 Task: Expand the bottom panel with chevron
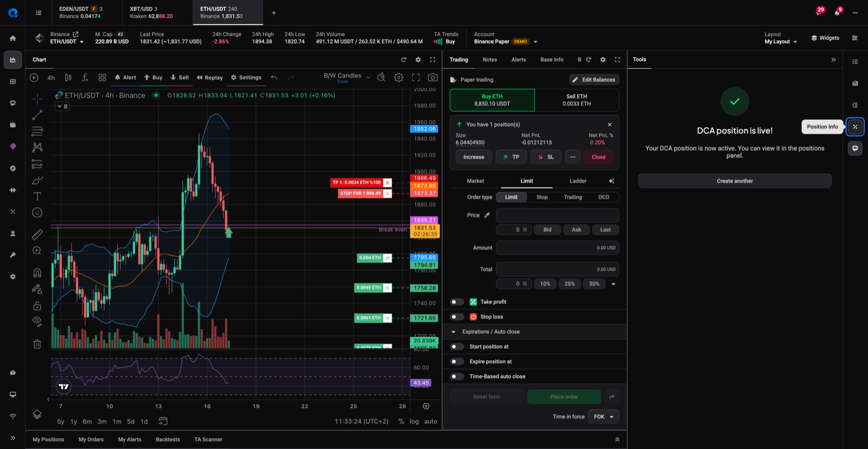tap(617, 440)
